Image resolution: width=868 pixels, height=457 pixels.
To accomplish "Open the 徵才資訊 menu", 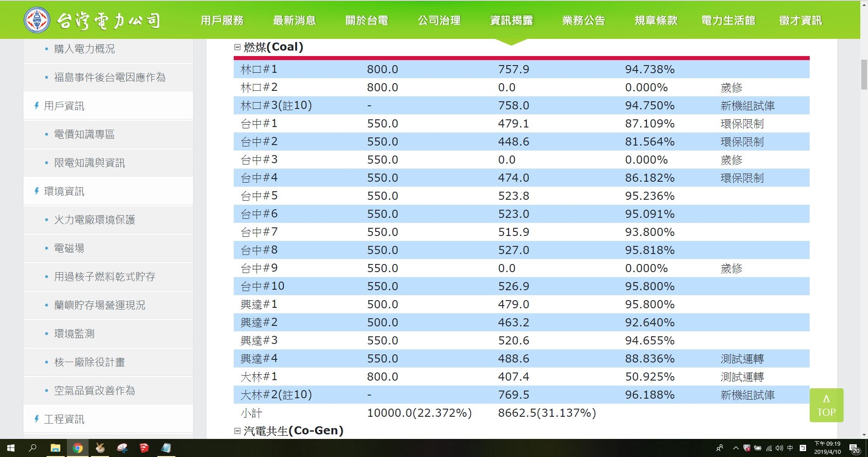I will [801, 20].
